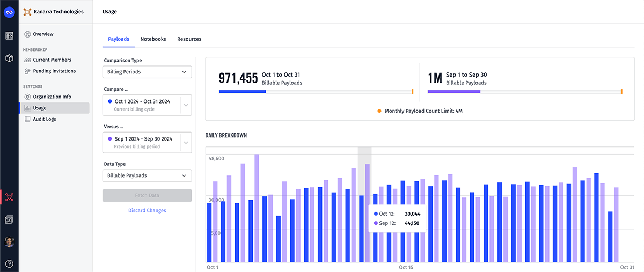Go to Overview in the sidebar
The image size is (644, 272).
[43, 34]
